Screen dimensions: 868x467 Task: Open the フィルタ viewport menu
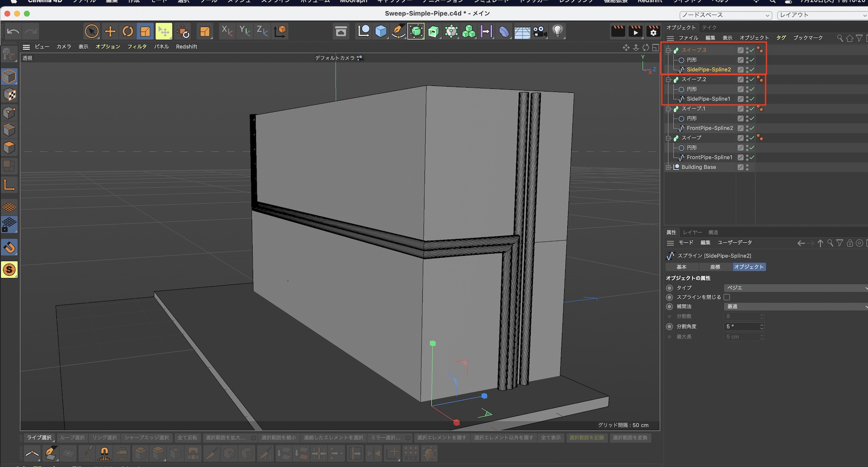click(137, 46)
